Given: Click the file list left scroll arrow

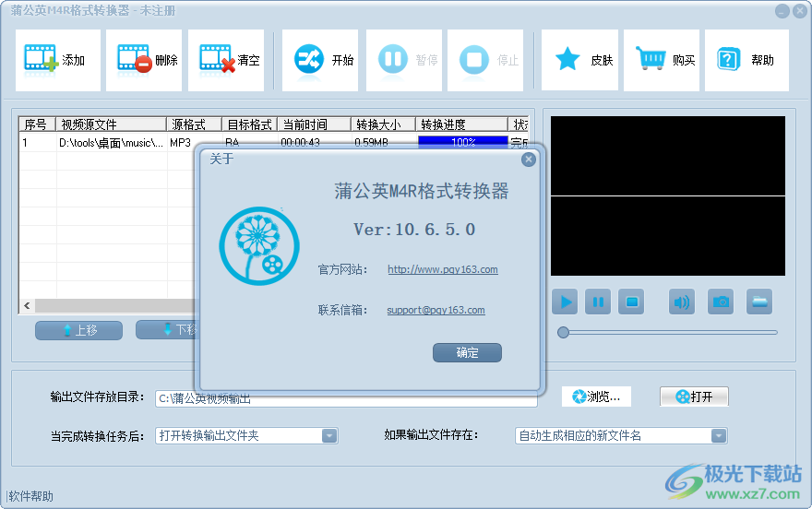Looking at the screenshot, I should [x=27, y=306].
